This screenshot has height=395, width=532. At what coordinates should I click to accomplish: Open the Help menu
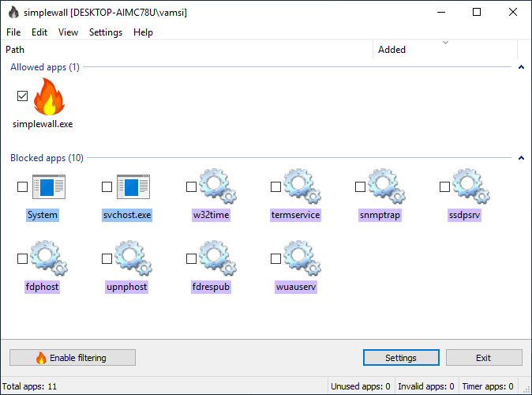pyautogui.click(x=143, y=32)
